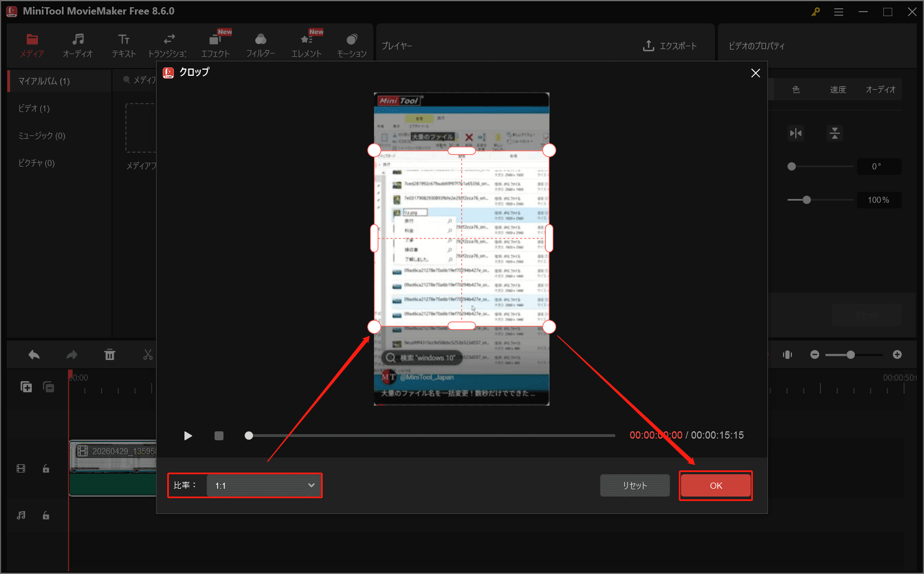Screen dimensions: 924x574
Task: Click the left edge crop handle
Action: 375,239
